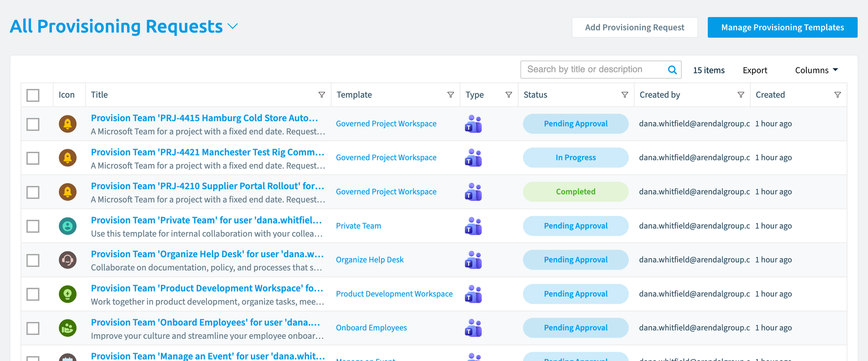Click the Teams type icon in PRJ-4415 row

(x=473, y=124)
